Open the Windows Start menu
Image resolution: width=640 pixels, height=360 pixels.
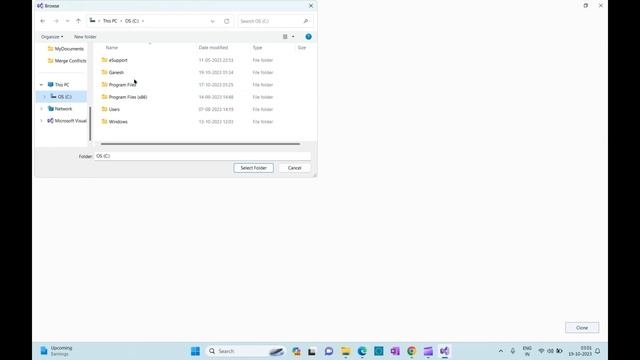pos(195,351)
